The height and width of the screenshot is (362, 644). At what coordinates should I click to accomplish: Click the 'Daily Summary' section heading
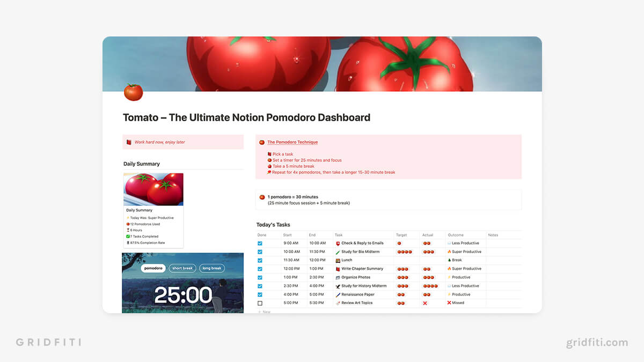point(142,164)
